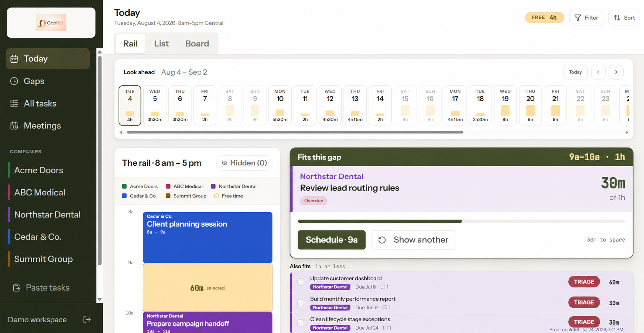Click the Cedar & Co. blue legend swatch
Image resolution: width=644 pixels, height=333 pixels.
[124, 196]
